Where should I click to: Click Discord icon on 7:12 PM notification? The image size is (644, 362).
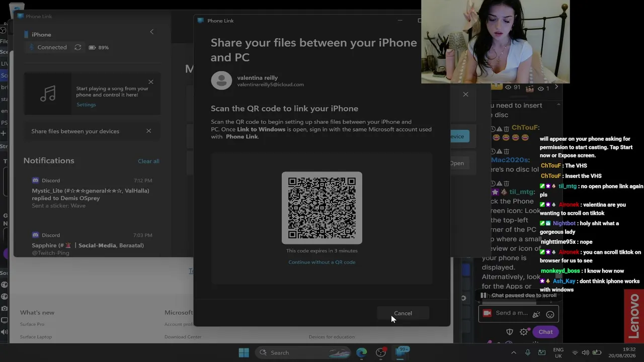point(35,180)
